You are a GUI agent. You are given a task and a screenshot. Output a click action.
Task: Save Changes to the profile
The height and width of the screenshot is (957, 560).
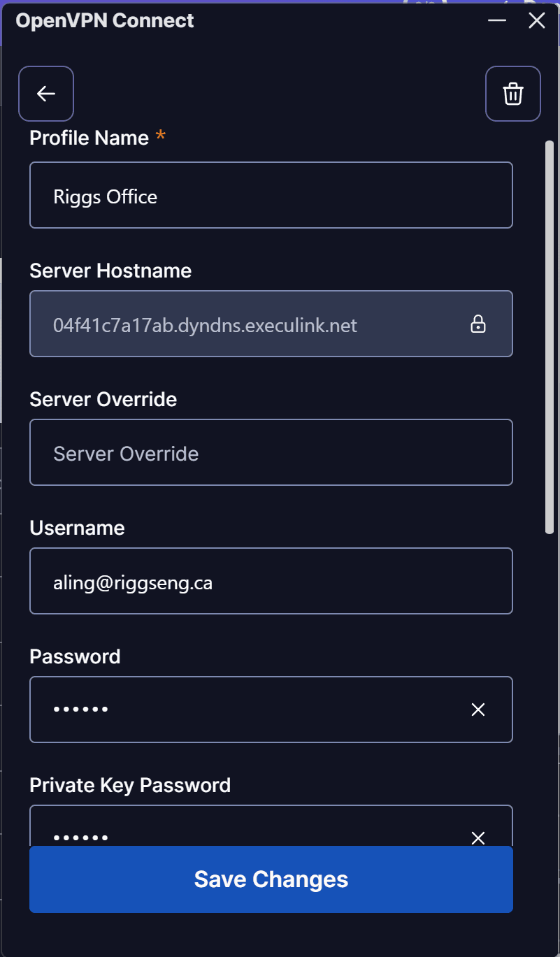pos(271,879)
